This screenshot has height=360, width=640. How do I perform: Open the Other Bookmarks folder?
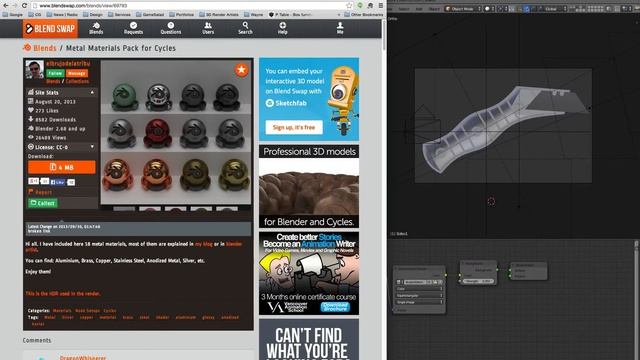(x=364, y=14)
